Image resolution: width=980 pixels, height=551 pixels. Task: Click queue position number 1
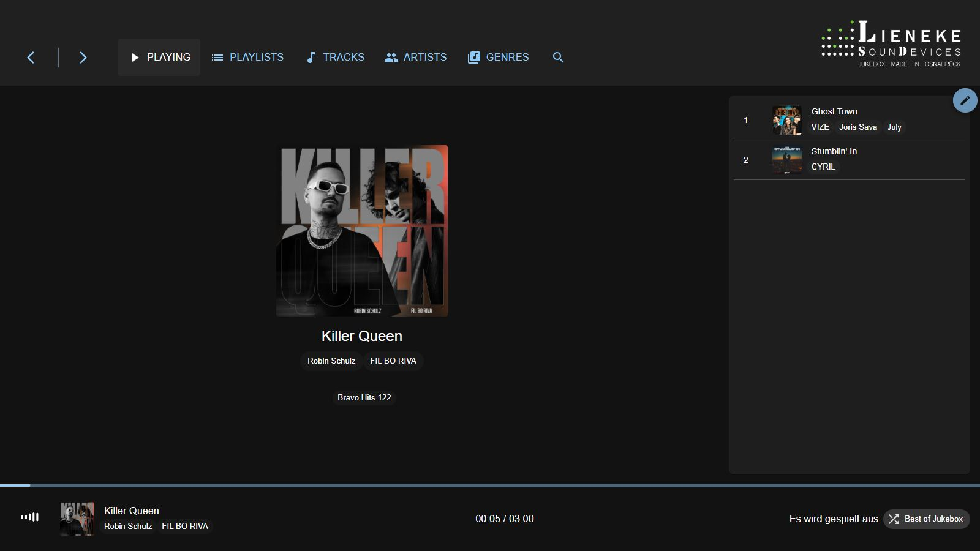click(x=746, y=120)
